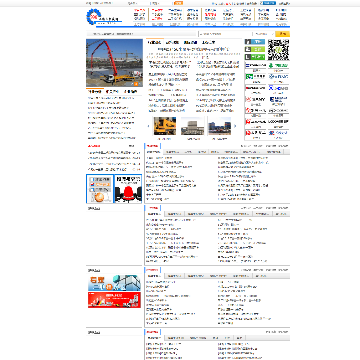This screenshot has width=360, height=360.
Task: Open the red banner advertisement in the left column
Action: [x=114, y=300]
